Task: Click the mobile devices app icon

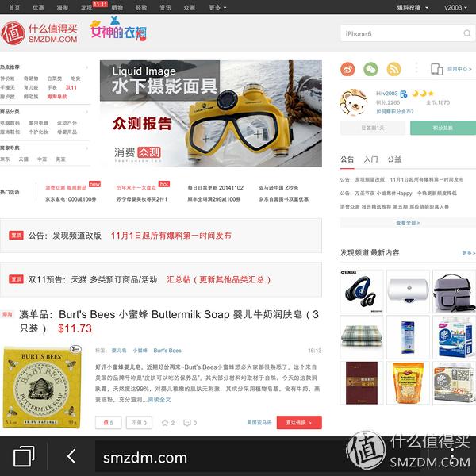Action: [436, 69]
